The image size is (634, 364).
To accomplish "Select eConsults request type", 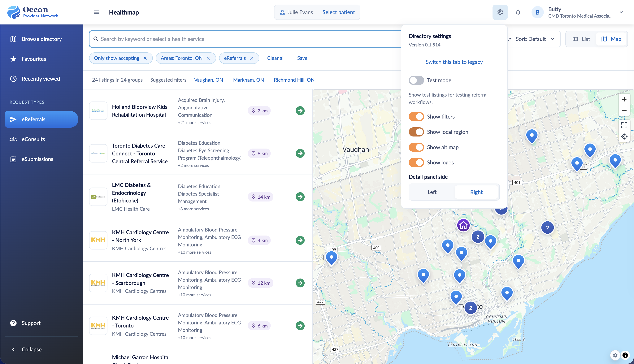I will [x=41, y=139].
